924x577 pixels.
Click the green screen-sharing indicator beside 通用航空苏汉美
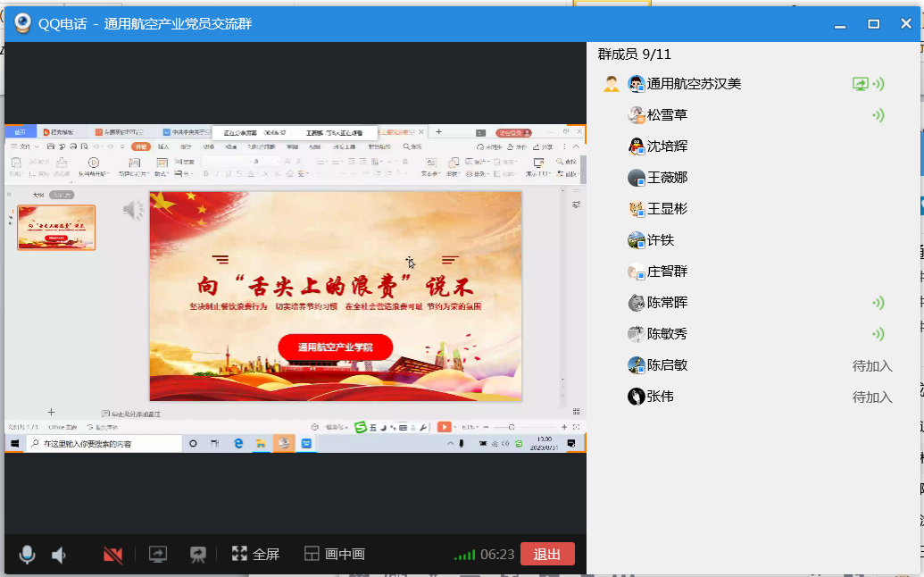[x=860, y=84]
